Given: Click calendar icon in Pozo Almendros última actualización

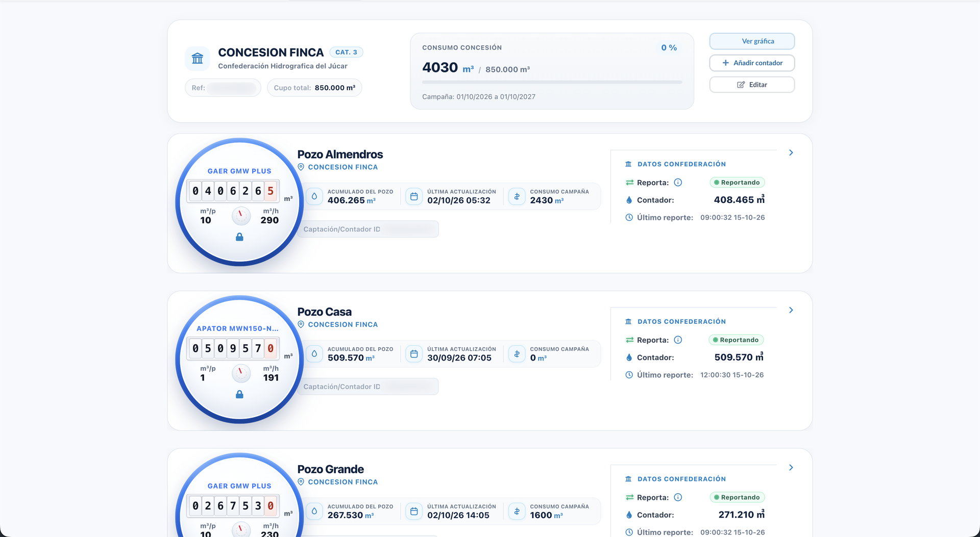Looking at the screenshot, I should (x=414, y=196).
